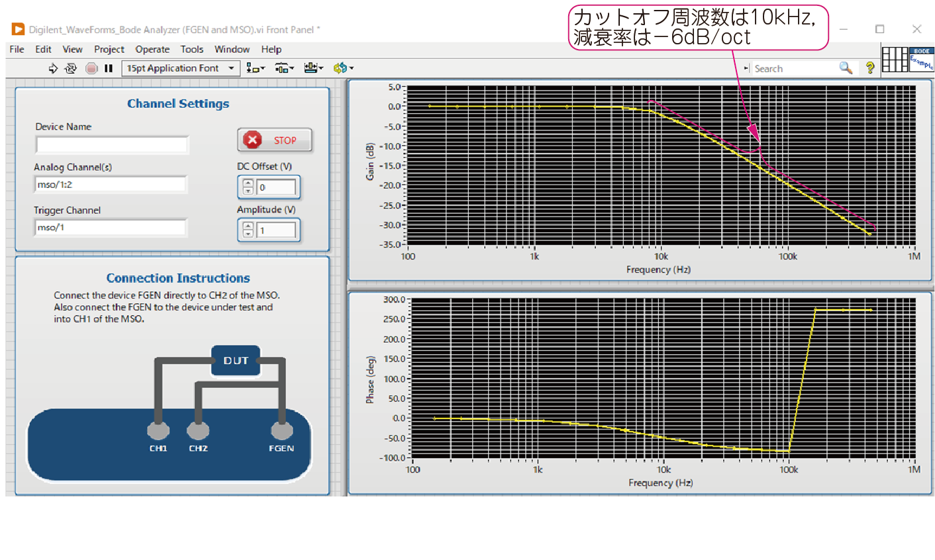Click the Trigger Channel field
935x560 pixels.
coord(110,228)
